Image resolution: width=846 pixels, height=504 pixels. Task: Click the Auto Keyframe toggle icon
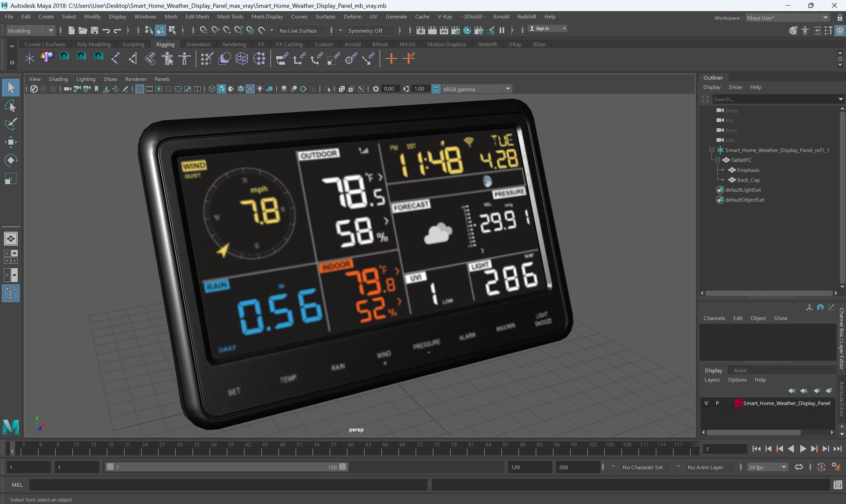pyautogui.click(x=821, y=467)
